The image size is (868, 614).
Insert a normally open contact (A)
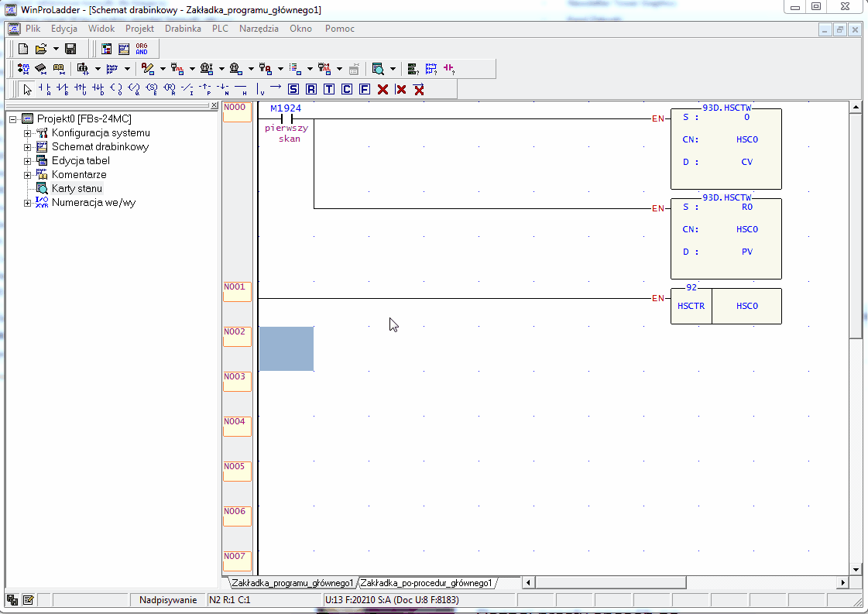pyautogui.click(x=45, y=89)
